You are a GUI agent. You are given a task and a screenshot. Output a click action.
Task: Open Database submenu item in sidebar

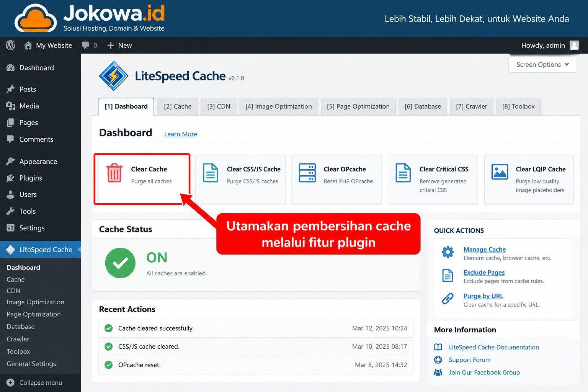coord(21,327)
